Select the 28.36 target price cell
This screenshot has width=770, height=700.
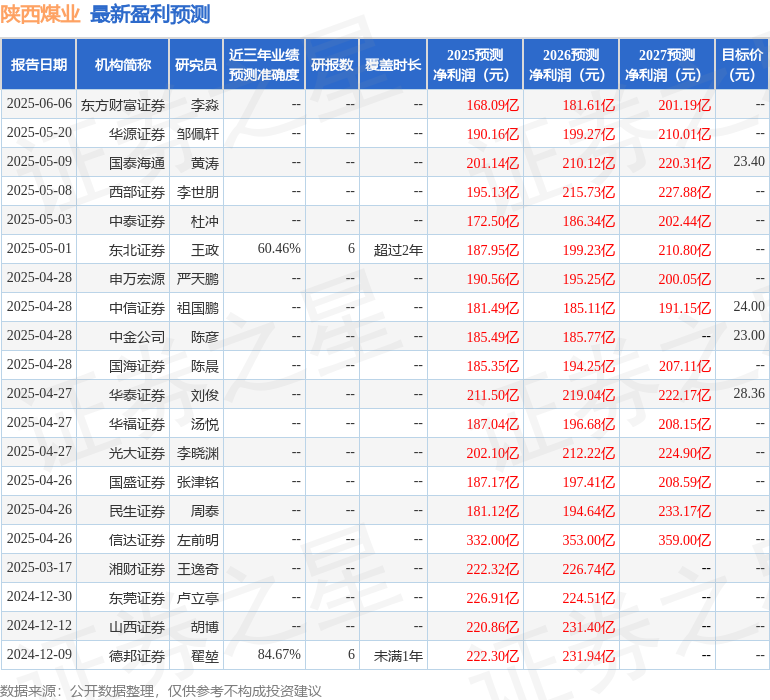click(748, 394)
